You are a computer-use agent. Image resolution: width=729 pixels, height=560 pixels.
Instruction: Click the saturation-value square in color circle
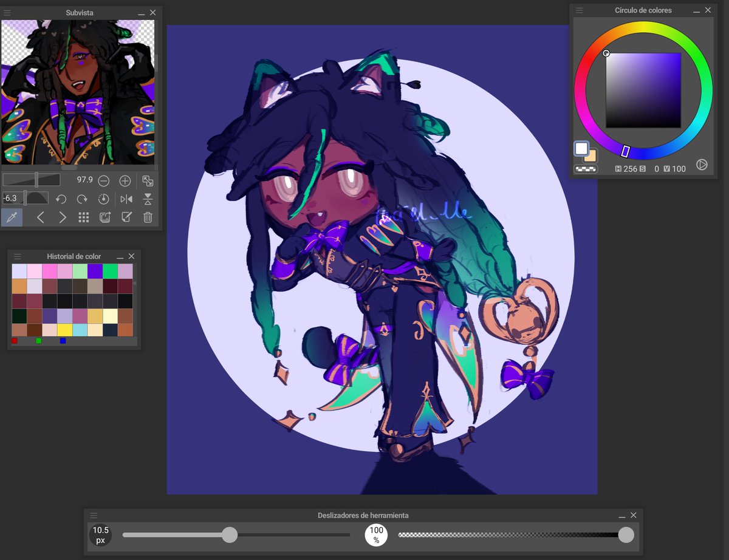[x=643, y=90]
